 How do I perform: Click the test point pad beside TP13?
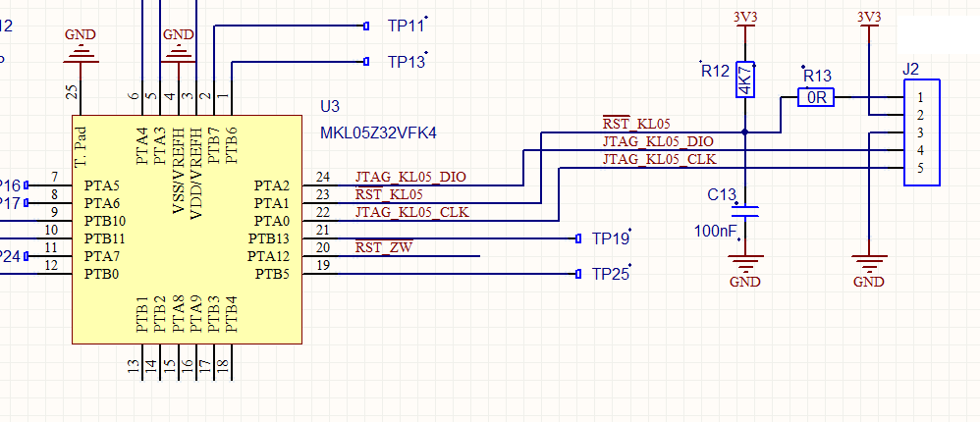[x=367, y=62]
